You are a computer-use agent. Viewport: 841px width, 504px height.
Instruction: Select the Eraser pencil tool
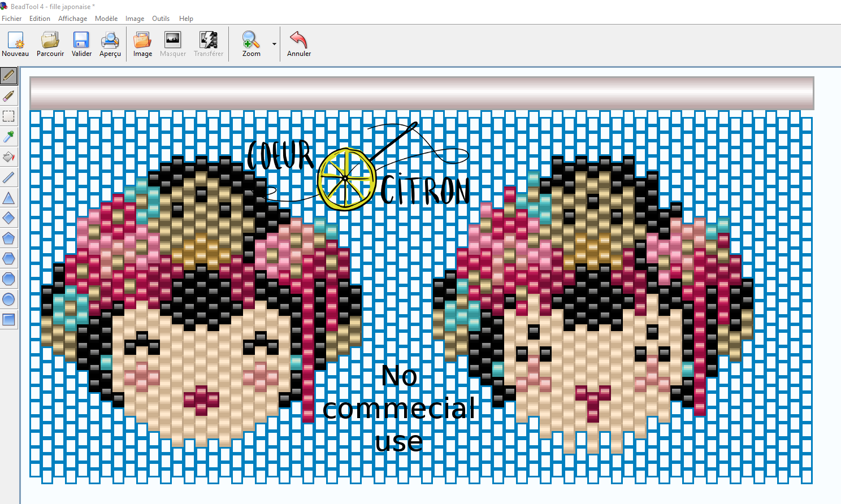tap(8, 96)
